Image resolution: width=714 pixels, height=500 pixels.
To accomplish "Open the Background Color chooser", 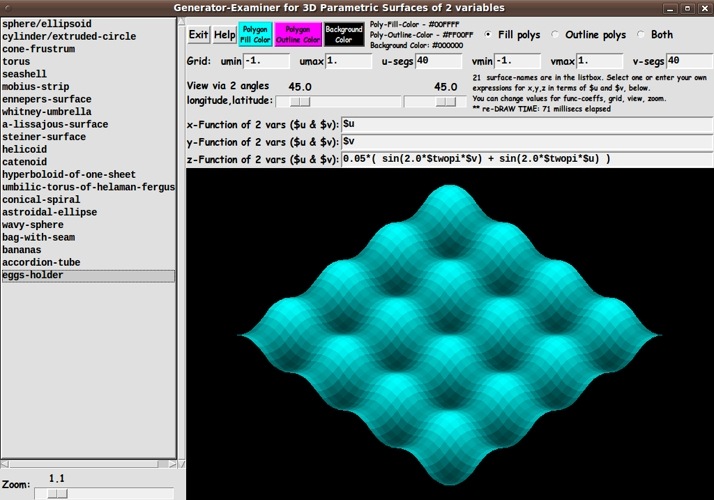I will [344, 35].
